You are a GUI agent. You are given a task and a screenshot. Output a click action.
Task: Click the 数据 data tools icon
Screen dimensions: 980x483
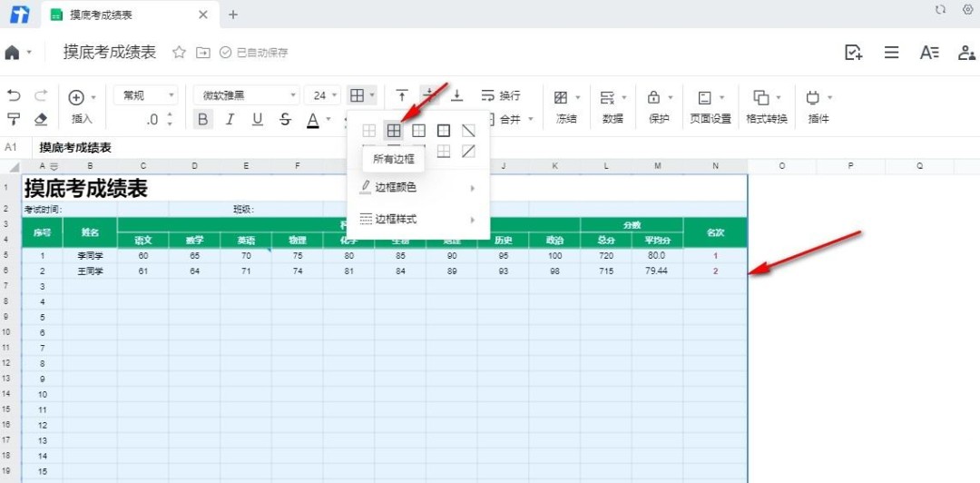tap(607, 98)
